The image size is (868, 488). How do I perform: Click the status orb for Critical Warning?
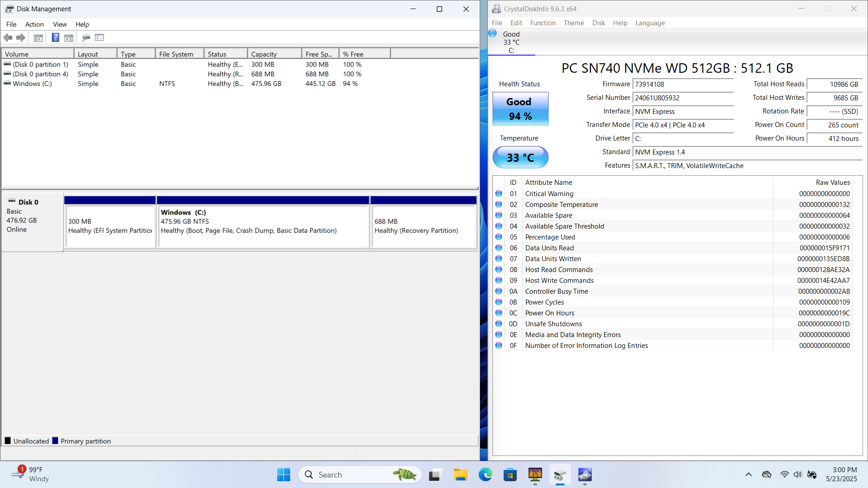[499, 193]
